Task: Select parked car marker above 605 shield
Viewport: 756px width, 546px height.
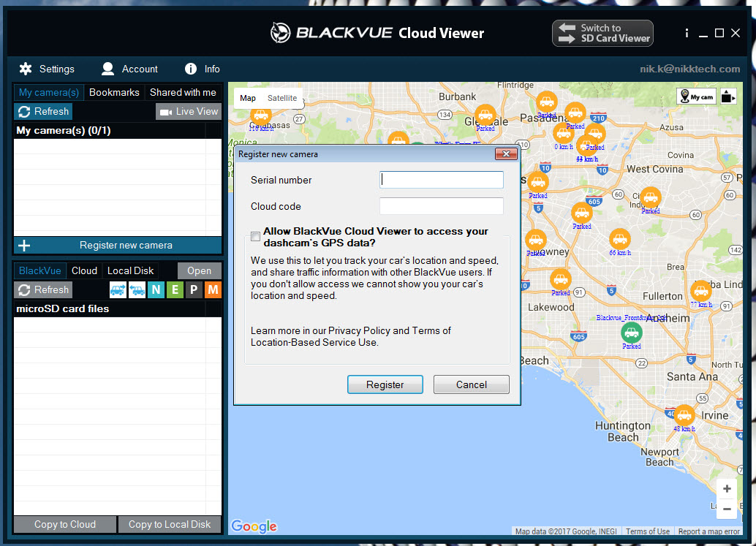Action: point(581,213)
